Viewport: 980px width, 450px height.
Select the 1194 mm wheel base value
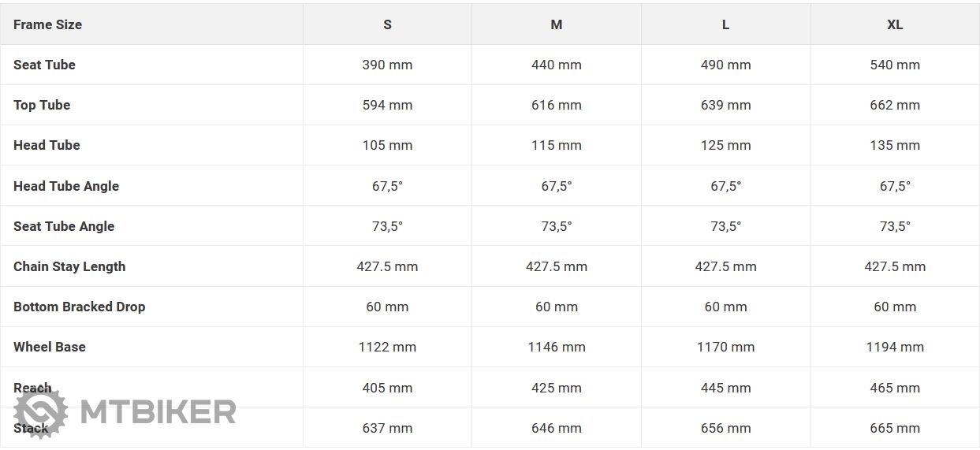point(895,347)
